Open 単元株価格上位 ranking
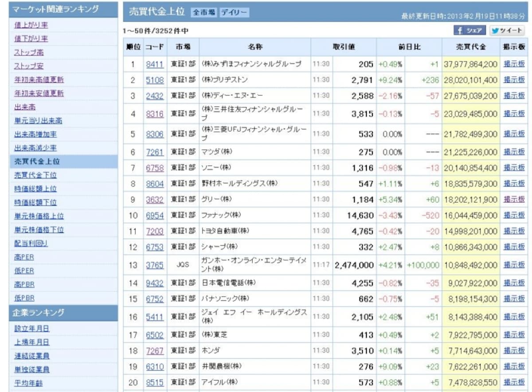 39,216
